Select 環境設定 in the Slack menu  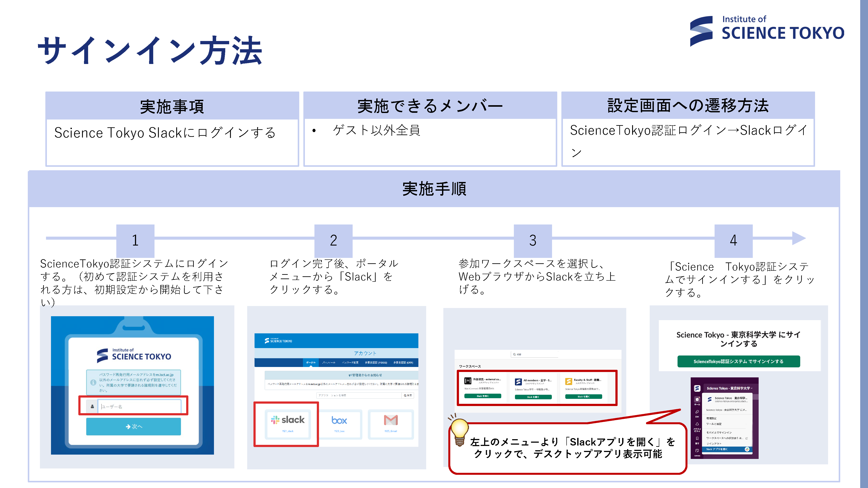(x=711, y=418)
